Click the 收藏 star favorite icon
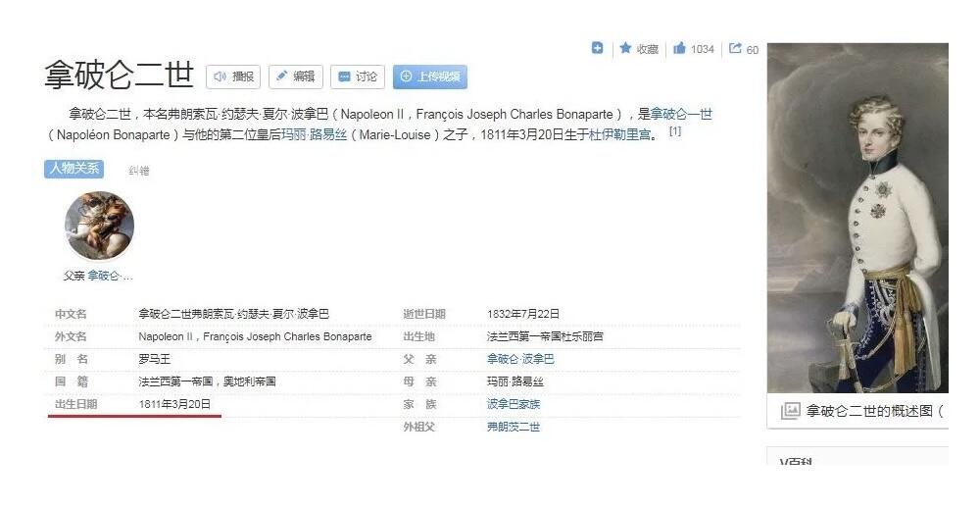This screenshot has height=508, width=980. click(625, 48)
